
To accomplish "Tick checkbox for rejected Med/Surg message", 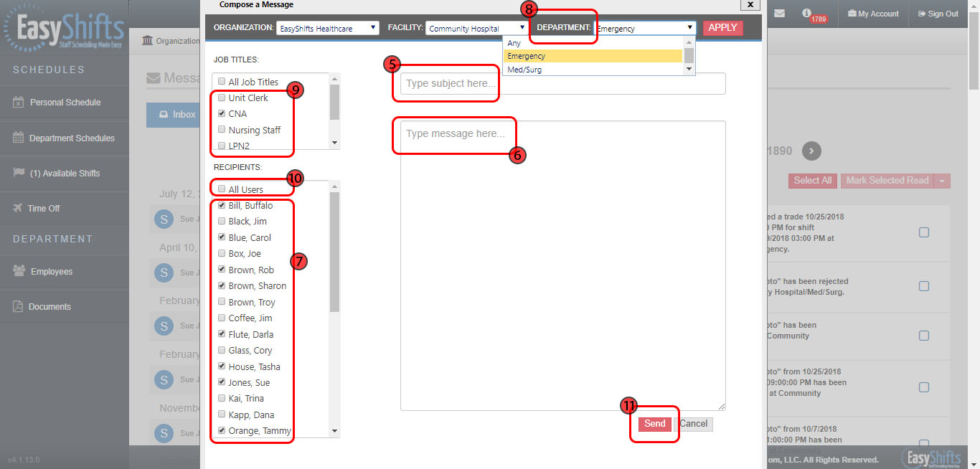I will [x=924, y=286].
